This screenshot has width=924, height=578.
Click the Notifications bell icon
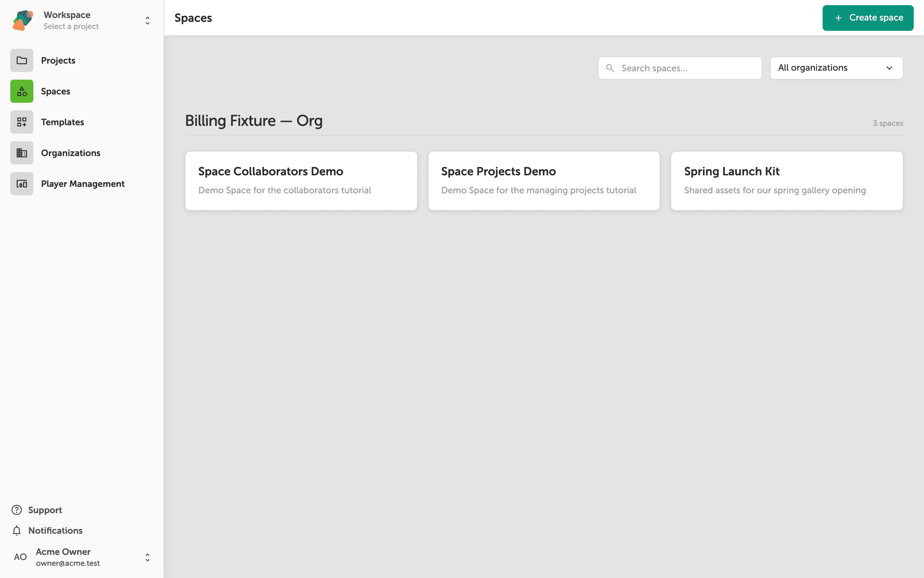[x=17, y=530]
